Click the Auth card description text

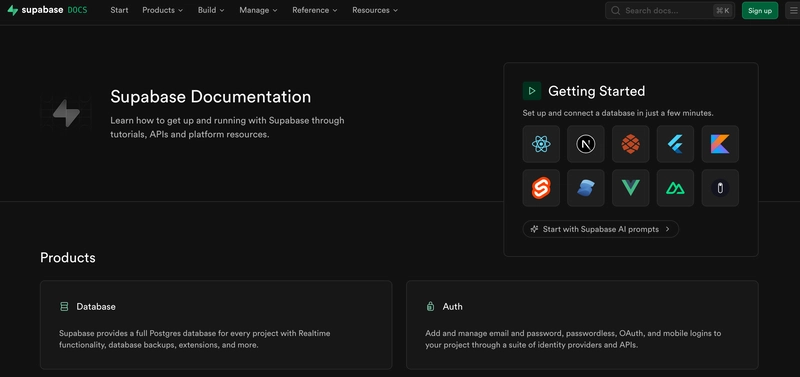(573, 339)
